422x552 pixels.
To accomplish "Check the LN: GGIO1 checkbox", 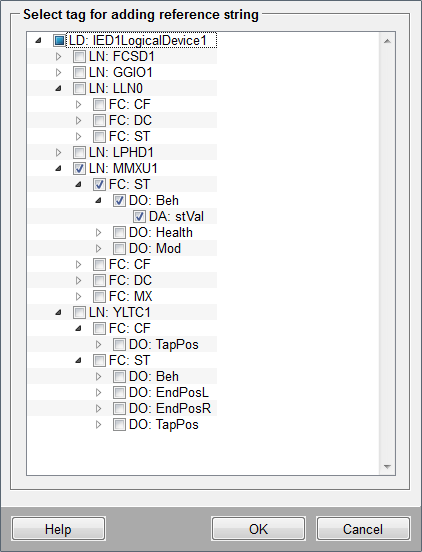I will (79, 73).
